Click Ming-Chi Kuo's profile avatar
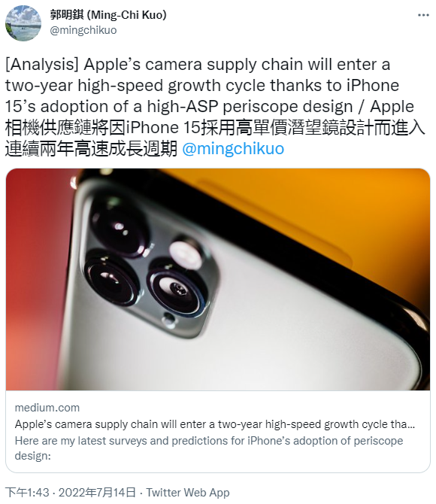Screen dimensions: 436x504 tap(23, 23)
